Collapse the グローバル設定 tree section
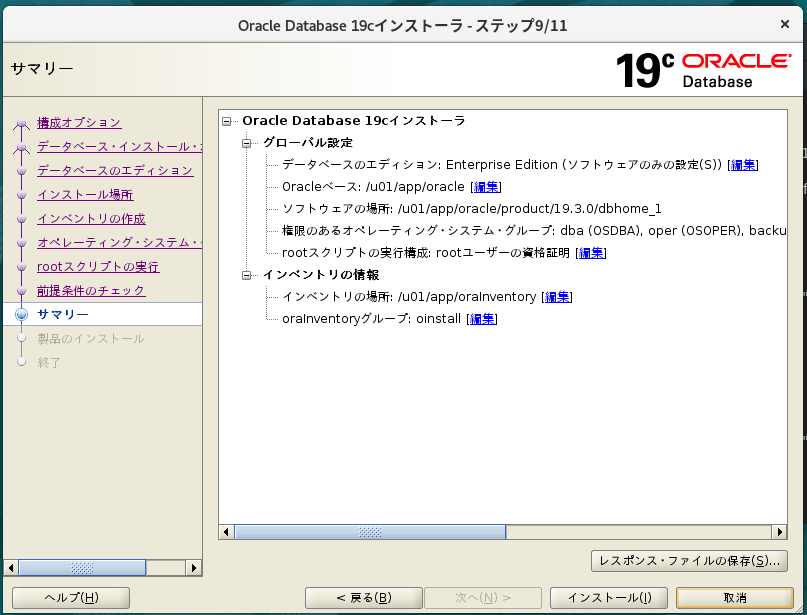 pos(247,143)
